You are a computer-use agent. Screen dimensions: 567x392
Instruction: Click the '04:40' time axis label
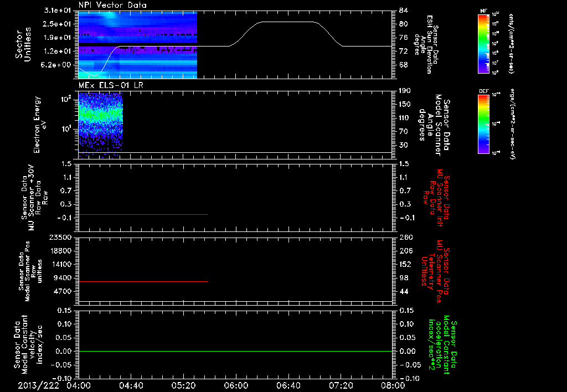click(x=131, y=385)
